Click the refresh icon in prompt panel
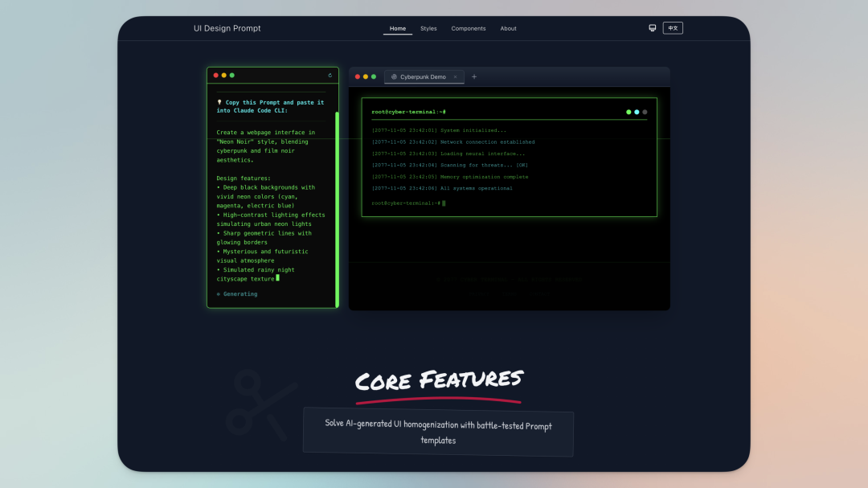The height and width of the screenshot is (488, 868). tap(330, 76)
